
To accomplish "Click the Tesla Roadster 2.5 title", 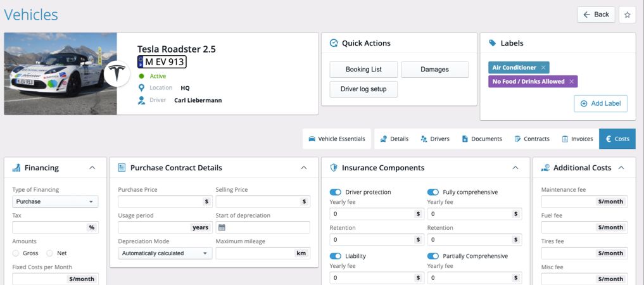I will (176, 49).
